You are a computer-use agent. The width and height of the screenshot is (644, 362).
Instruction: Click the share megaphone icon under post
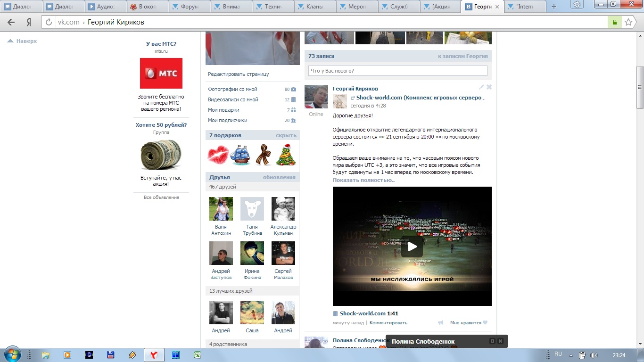[x=441, y=323]
